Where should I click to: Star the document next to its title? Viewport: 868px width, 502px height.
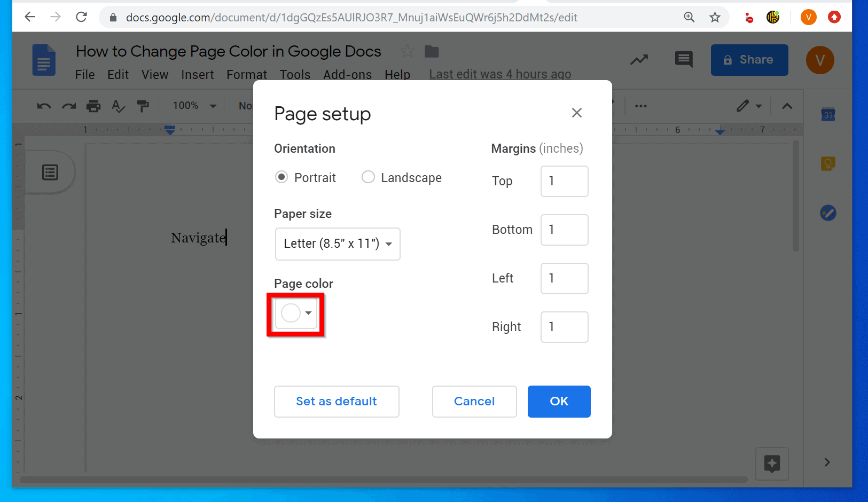point(407,51)
